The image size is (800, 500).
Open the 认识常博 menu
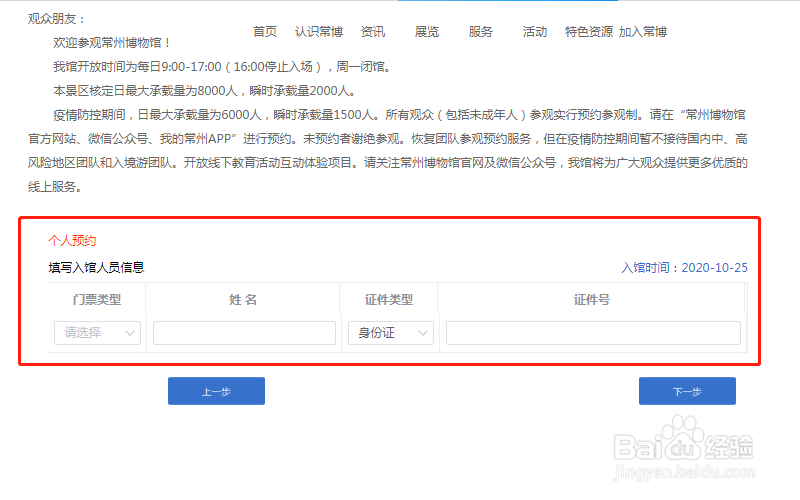point(319,32)
